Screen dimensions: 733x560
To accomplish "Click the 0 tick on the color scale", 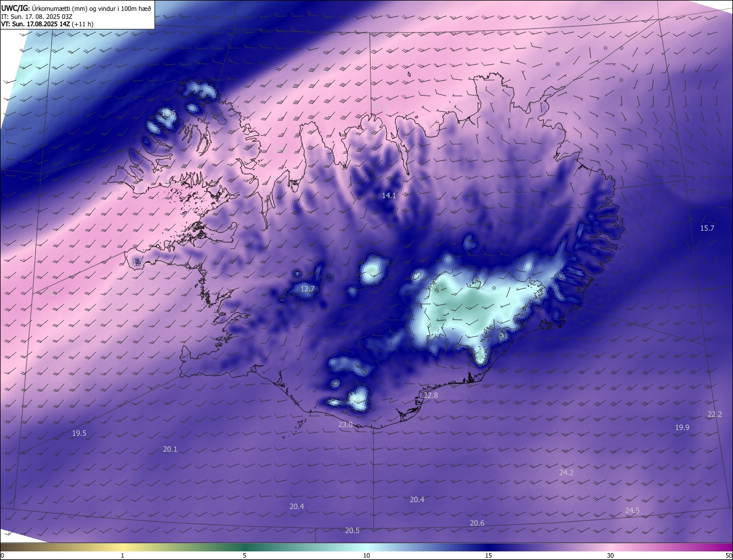I will [x=2, y=556].
